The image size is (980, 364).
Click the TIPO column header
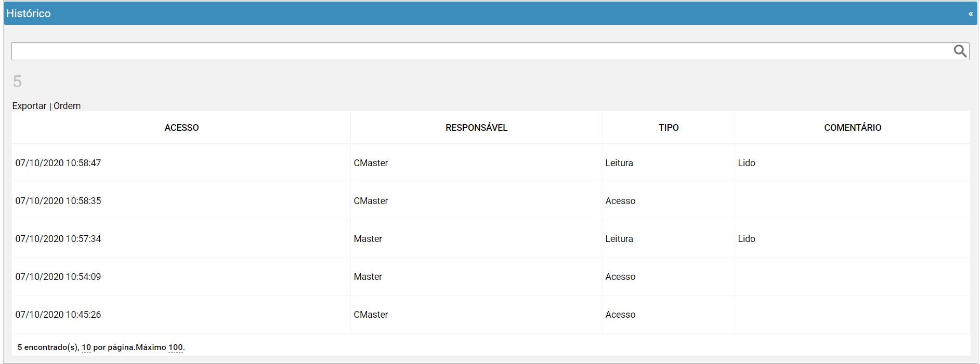tap(669, 128)
